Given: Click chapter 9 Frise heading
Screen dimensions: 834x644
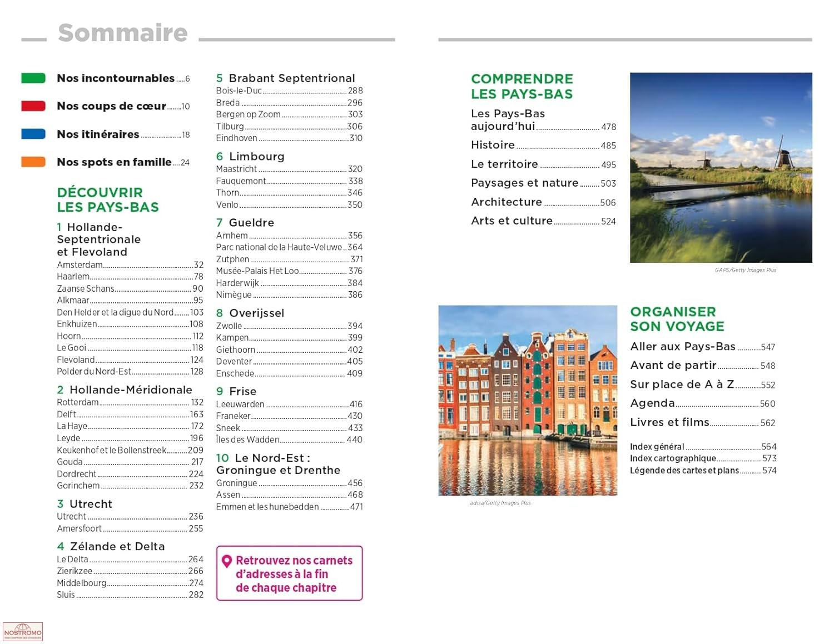Looking at the screenshot, I should point(236,391).
